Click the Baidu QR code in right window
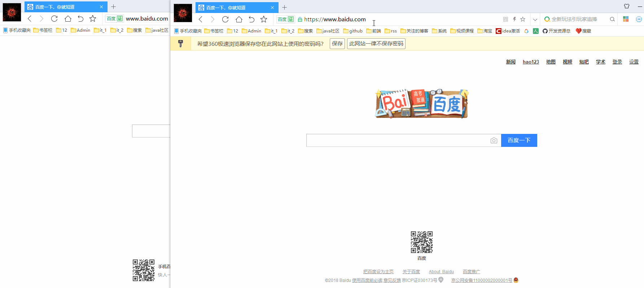 click(x=422, y=242)
